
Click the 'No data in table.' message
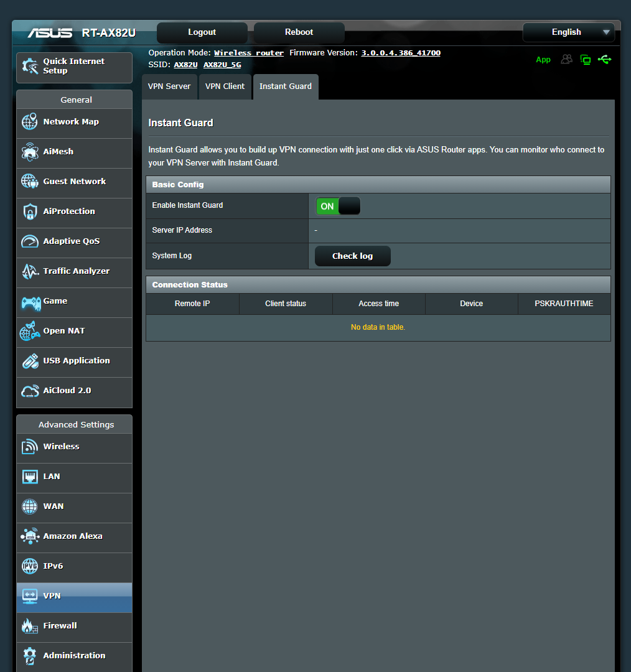tap(378, 327)
